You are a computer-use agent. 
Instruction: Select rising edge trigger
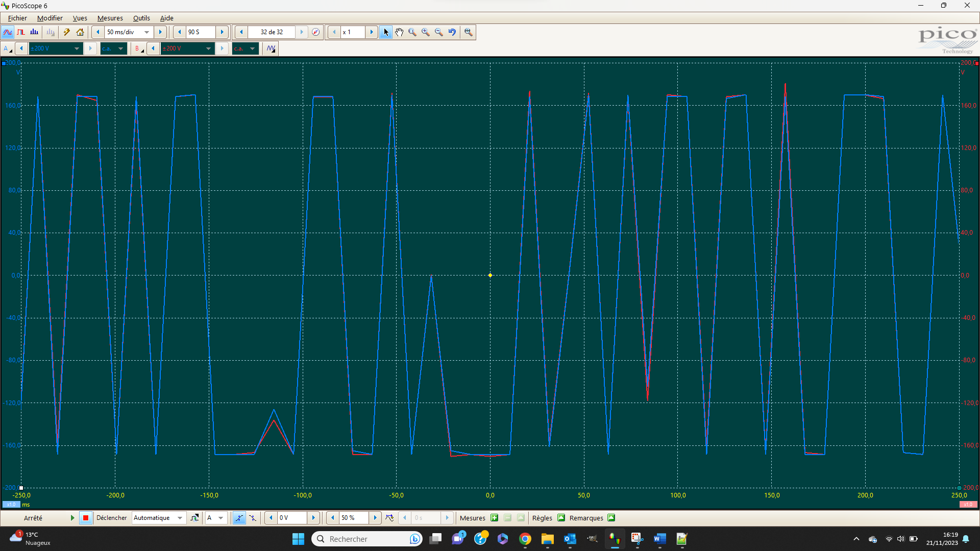point(239,518)
